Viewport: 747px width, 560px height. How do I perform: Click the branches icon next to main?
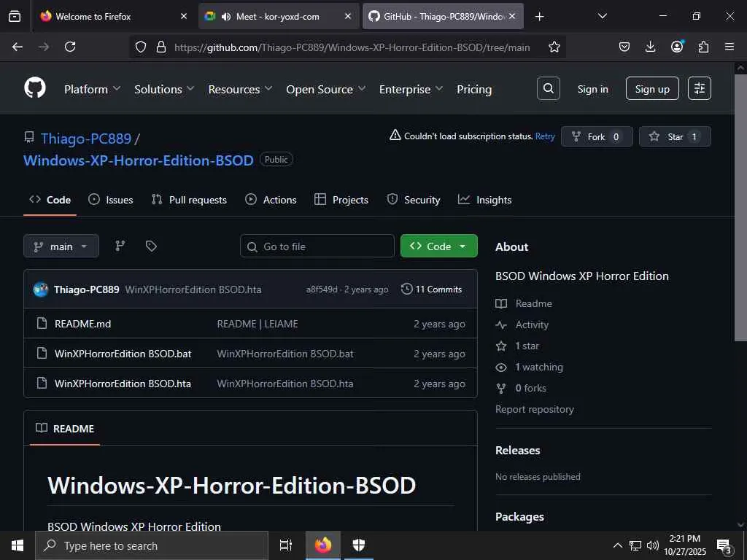click(120, 246)
